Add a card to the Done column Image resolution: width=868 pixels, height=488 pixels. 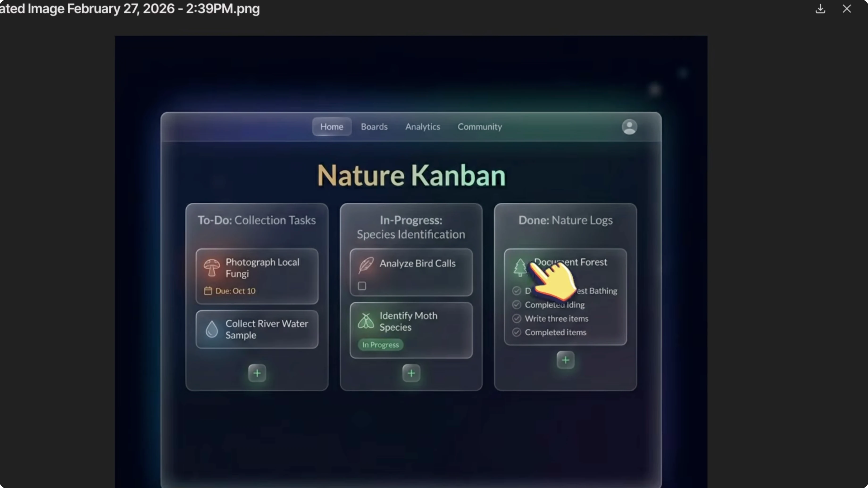[565, 360]
